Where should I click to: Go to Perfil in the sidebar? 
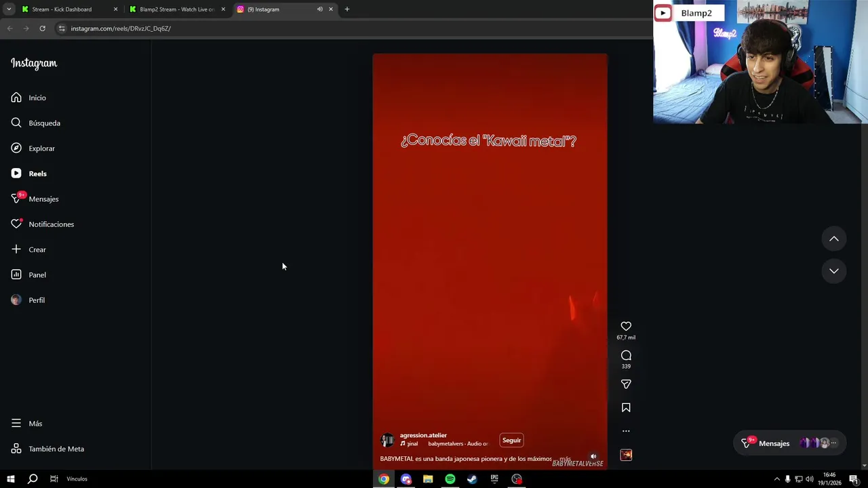28,300
